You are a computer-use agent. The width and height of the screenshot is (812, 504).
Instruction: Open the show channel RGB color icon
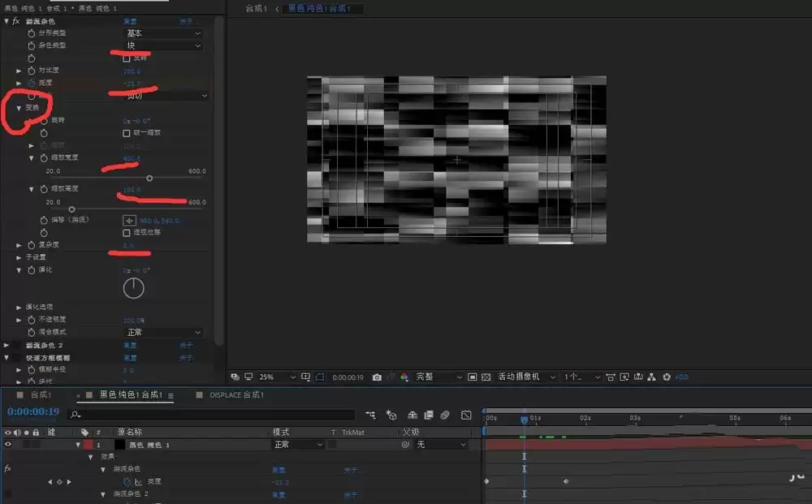[404, 377]
